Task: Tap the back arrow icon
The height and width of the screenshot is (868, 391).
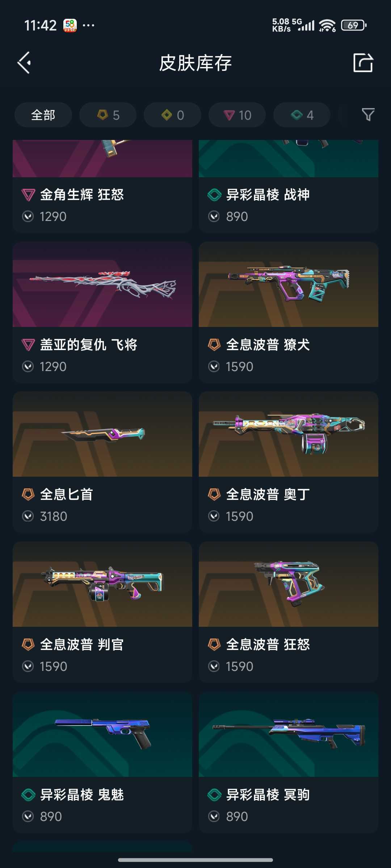Action: [24, 63]
